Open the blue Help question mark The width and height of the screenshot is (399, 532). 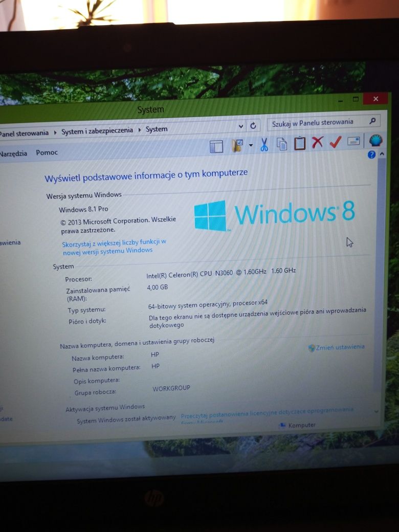pos(371,154)
